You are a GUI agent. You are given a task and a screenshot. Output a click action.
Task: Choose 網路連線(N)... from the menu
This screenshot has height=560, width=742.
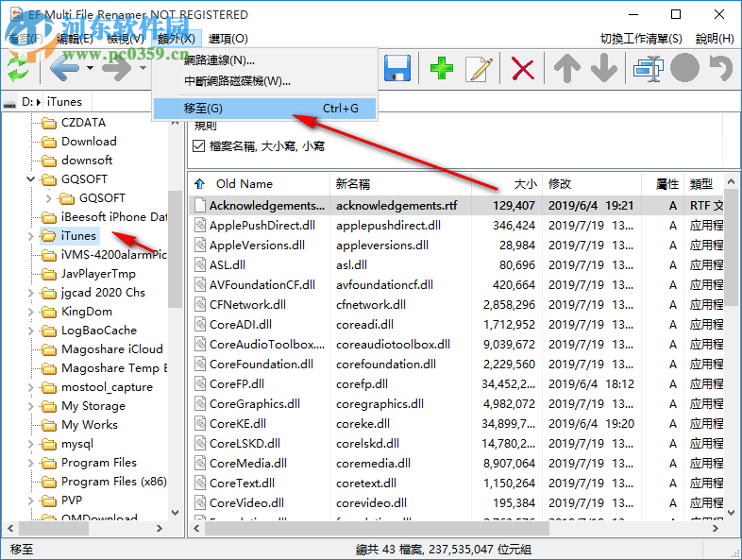tap(265, 60)
